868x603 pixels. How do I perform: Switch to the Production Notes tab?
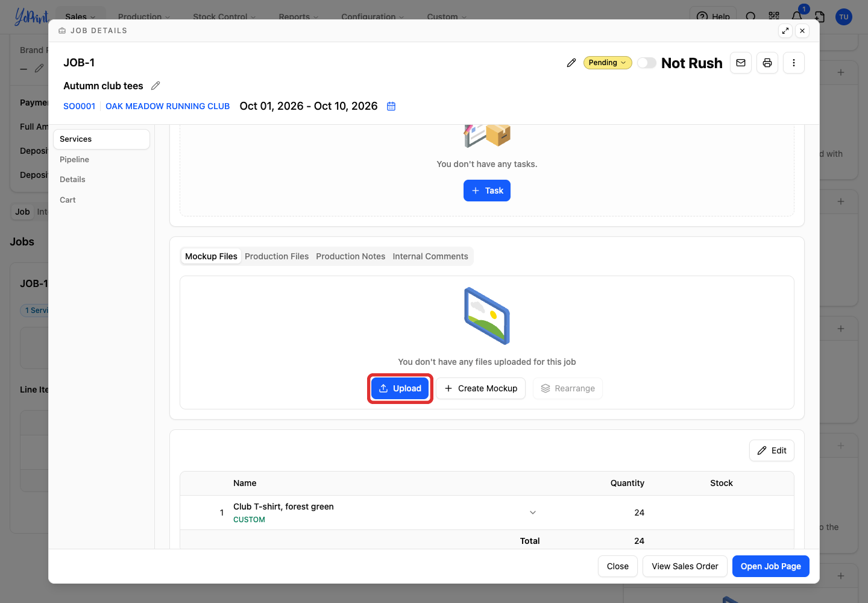click(x=351, y=256)
